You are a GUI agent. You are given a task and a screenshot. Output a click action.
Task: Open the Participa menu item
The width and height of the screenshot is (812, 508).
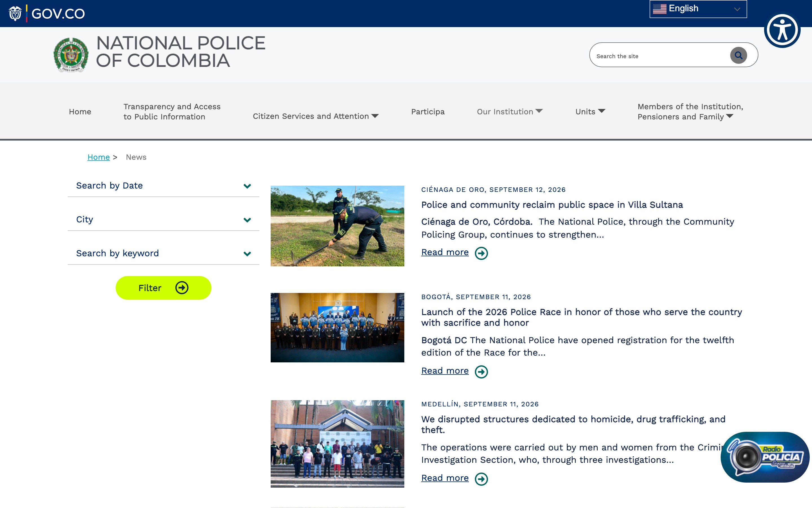[428, 111]
